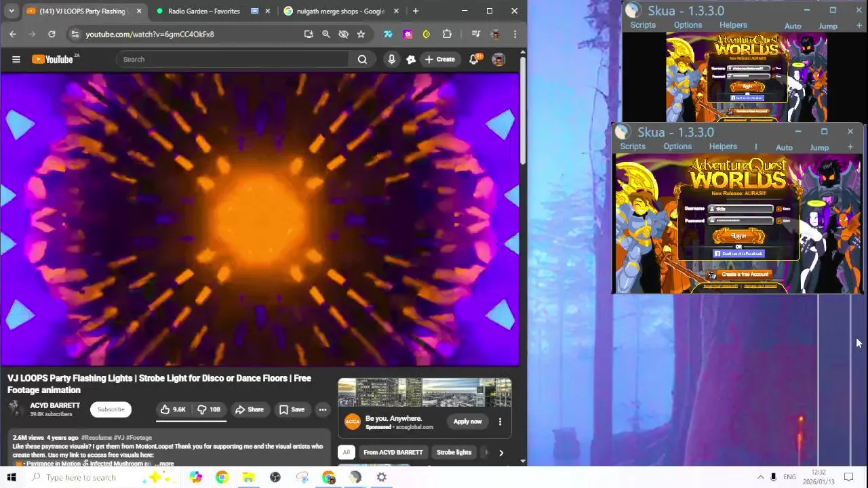868x488 pixels.
Task: Open File Explorer from the taskbar
Action: [x=249, y=477]
